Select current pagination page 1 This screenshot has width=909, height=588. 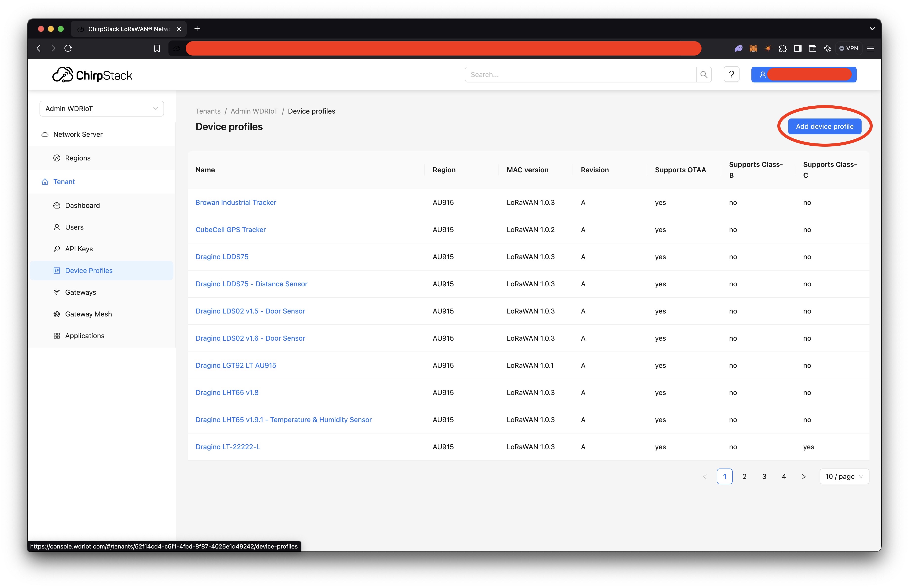724,476
